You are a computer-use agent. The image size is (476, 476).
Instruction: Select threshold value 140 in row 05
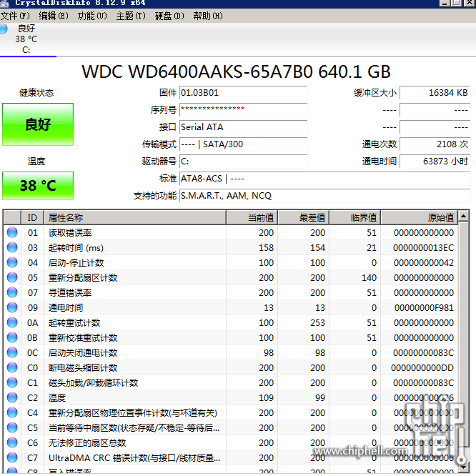[x=369, y=278]
